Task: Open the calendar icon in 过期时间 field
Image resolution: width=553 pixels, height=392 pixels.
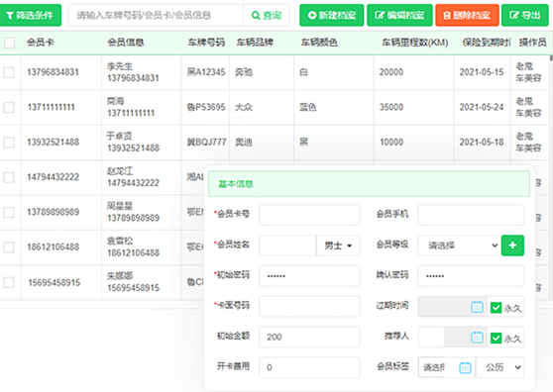Action: point(477,307)
